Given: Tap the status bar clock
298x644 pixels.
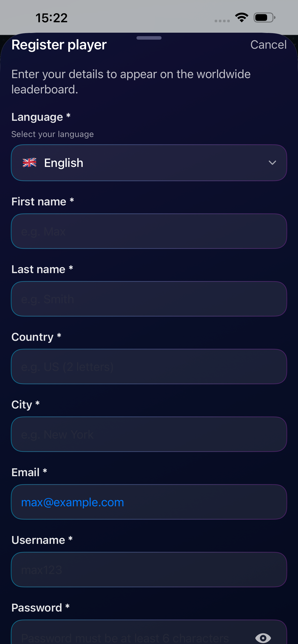Looking at the screenshot, I should 52,18.
